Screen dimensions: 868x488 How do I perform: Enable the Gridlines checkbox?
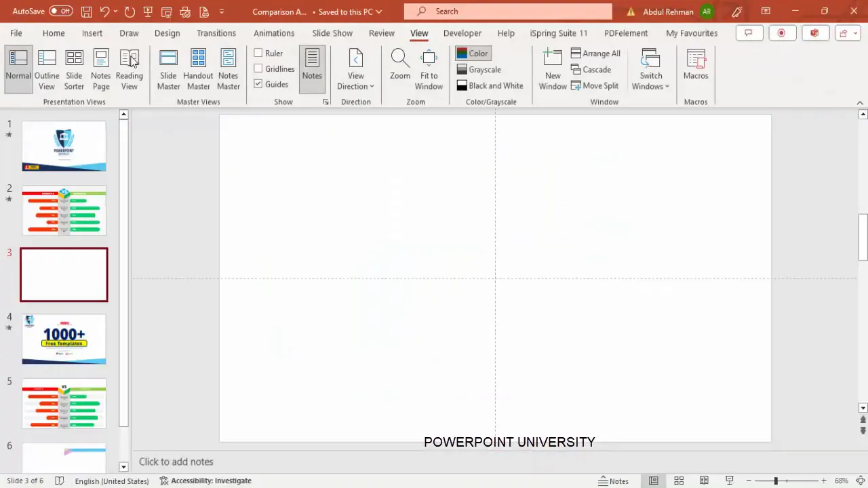[x=258, y=68]
